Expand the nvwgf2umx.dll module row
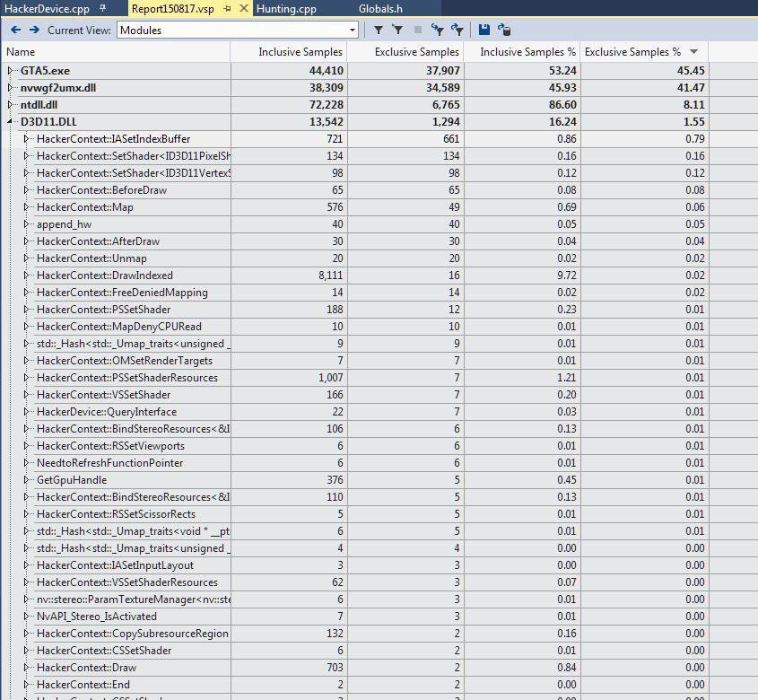The width and height of the screenshot is (758, 700). (10, 88)
